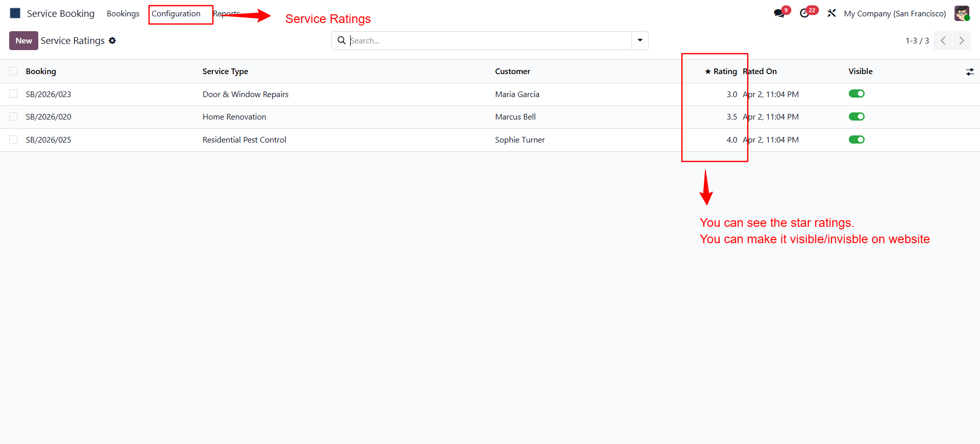Open the Service Booking app home icon
This screenshot has width=980, height=444.
(x=15, y=13)
